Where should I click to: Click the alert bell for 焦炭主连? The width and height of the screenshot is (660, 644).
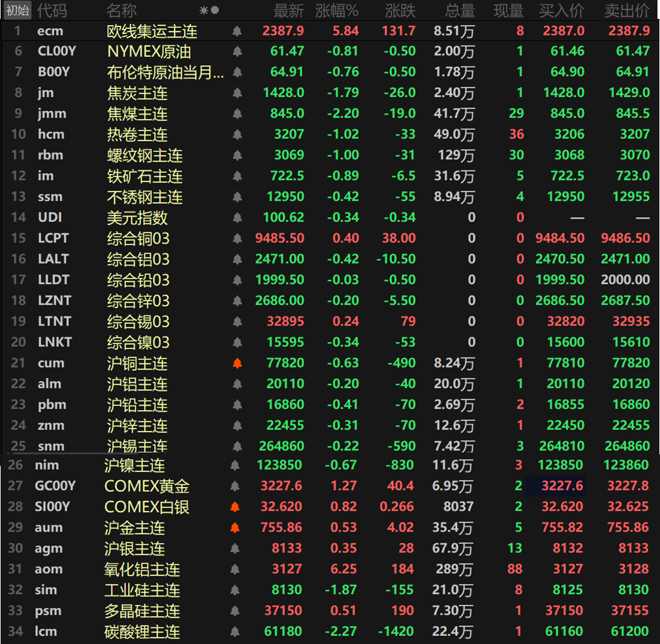pyautogui.click(x=238, y=93)
